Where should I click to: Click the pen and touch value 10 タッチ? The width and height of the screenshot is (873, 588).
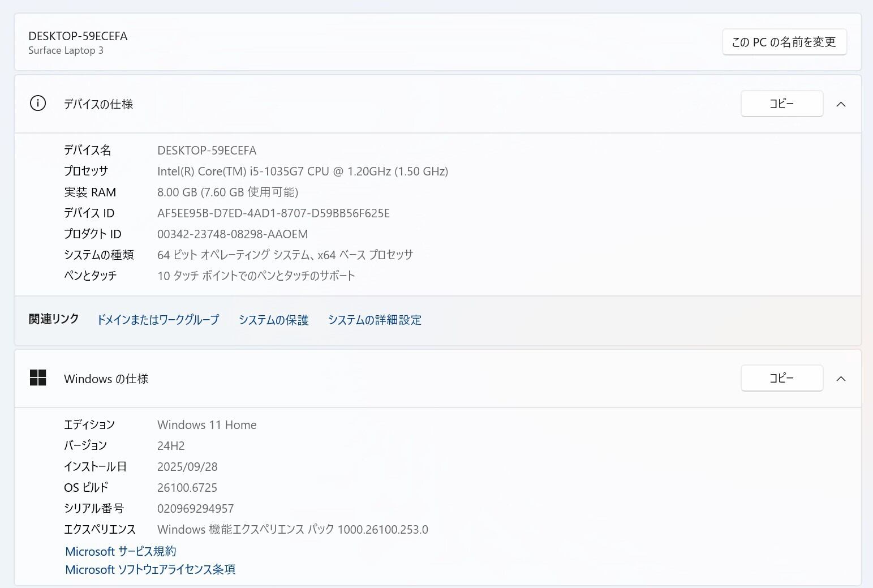[256, 276]
